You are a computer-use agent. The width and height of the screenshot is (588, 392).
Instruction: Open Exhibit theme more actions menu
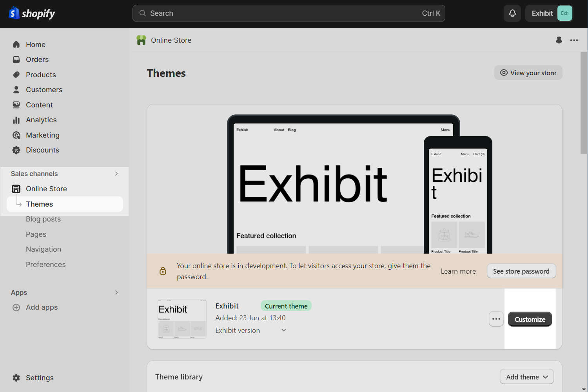(x=496, y=319)
